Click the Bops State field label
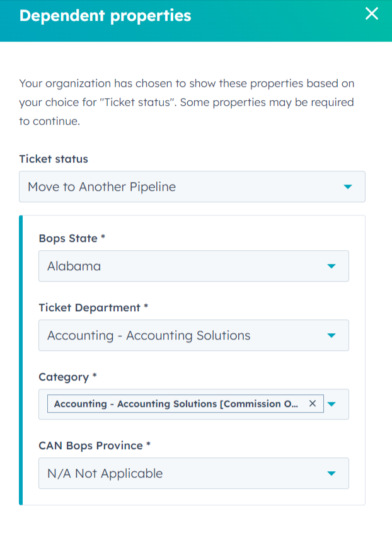 pyautogui.click(x=68, y=238)
